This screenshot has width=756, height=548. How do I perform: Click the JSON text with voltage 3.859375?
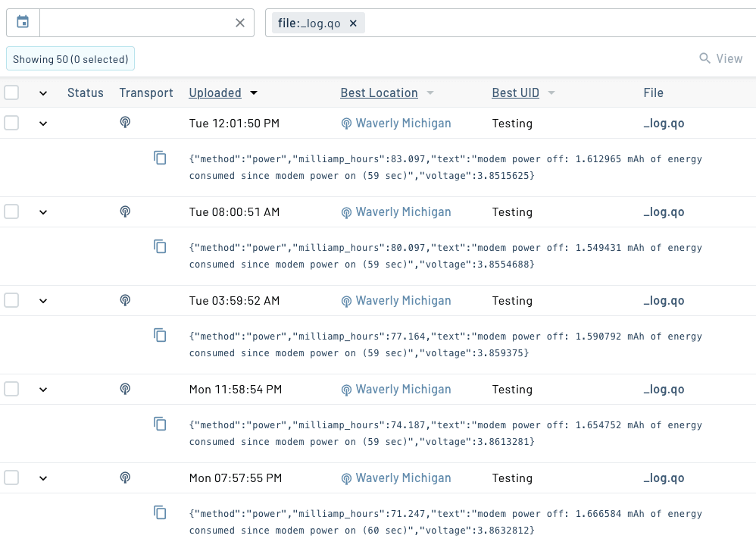(445, 345)
